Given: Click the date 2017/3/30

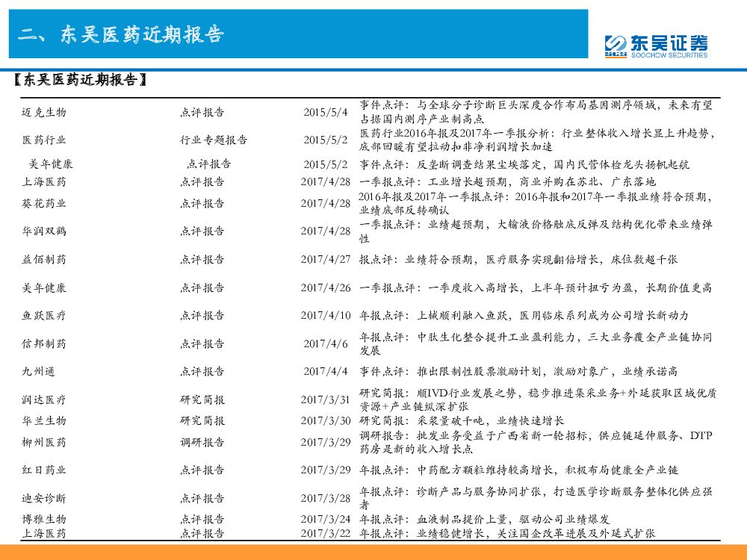Looking at the screenshot, I should [326, 421].
